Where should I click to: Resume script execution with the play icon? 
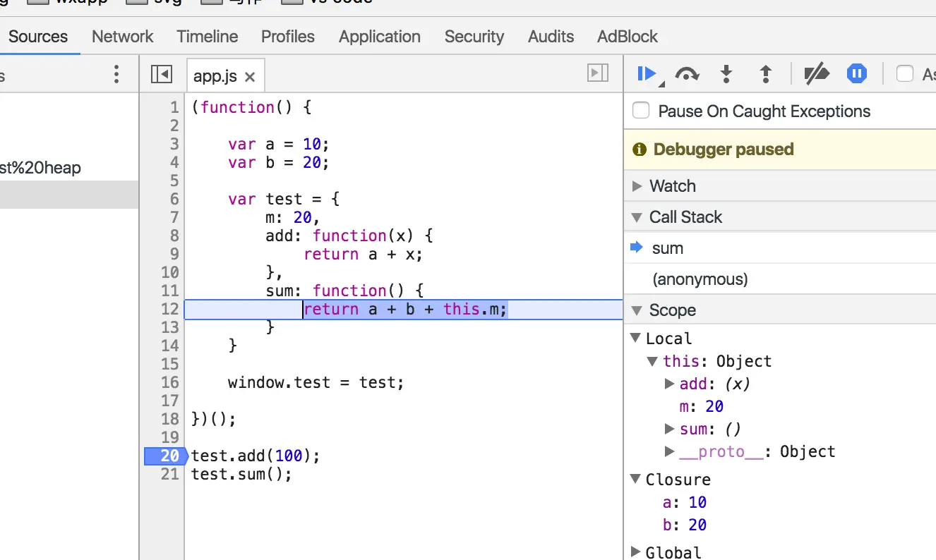pos(647,73)
